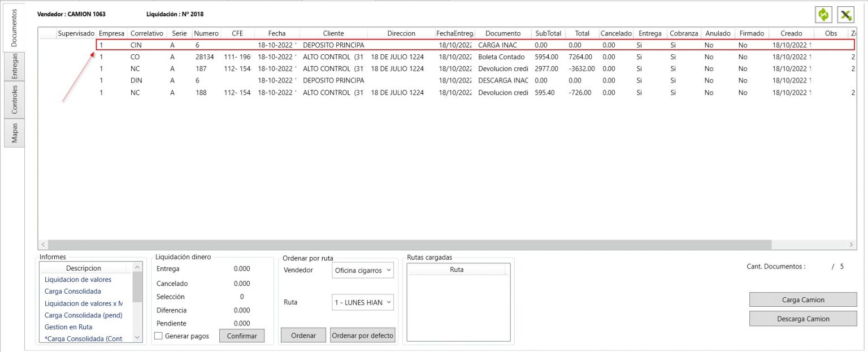Viewport: 868px width, 352px height.
Task: Click Ordenar por defecto
Action: click(362, 334)
